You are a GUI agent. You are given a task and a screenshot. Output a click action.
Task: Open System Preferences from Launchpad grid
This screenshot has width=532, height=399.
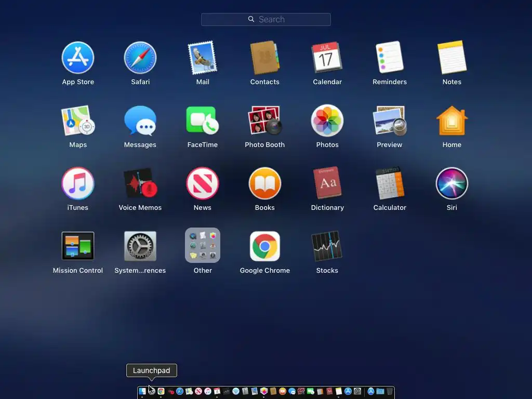pos(140,246)
